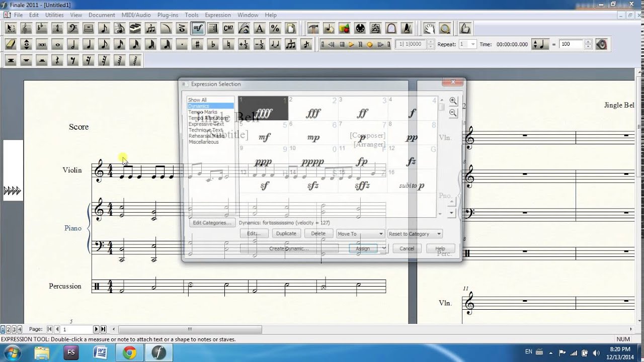Select the Staff tool with treble clef
Image resolution: width=644 pixels, height=362 pixels.
(26, 28)
